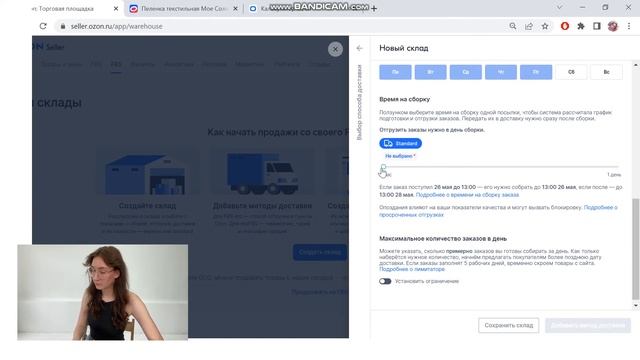
Task: Close the Торговая площадка tab
Action: tap(116, 9)
